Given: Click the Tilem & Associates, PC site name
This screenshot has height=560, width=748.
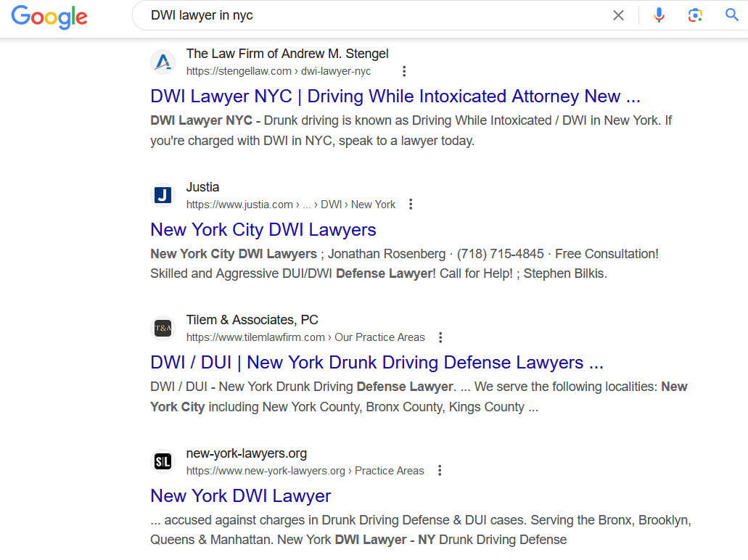Looking at the screenshot, I should tap(252, 320).
